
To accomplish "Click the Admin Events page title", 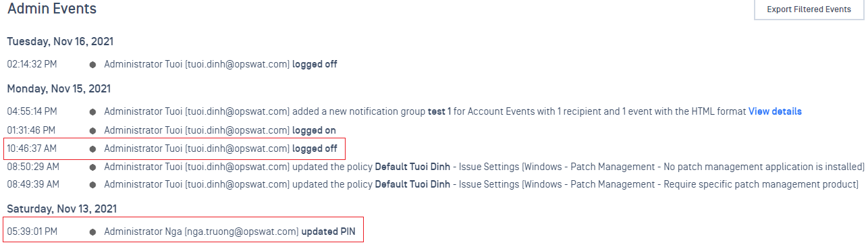I will pos(52,9).
